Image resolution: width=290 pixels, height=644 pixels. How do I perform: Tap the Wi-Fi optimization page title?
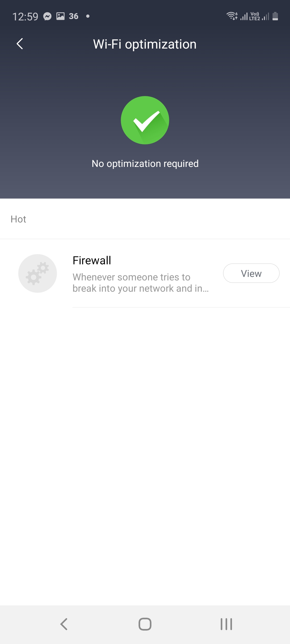tap(145, 44)
